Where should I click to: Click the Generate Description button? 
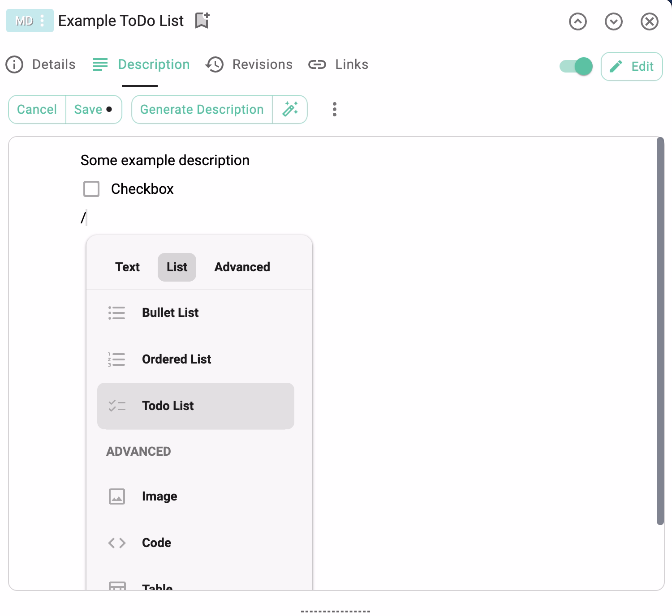point(202,109)
